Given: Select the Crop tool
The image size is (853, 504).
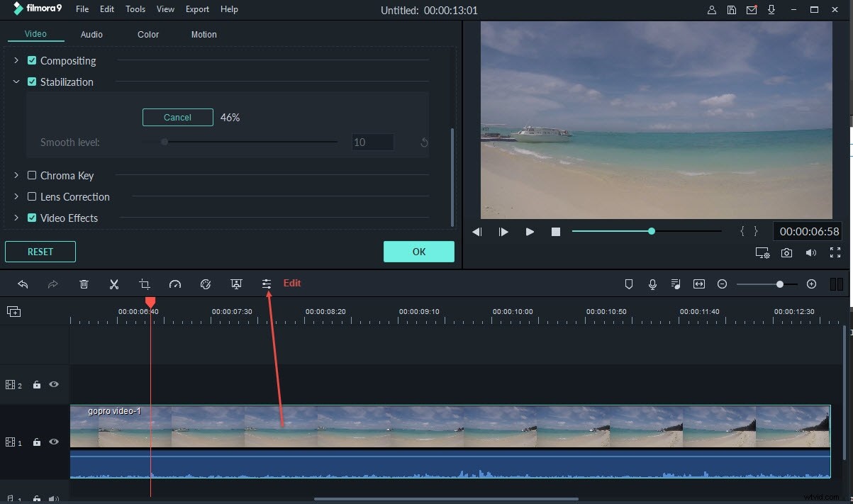Looking at the screenshot, I should click(145, 284).
